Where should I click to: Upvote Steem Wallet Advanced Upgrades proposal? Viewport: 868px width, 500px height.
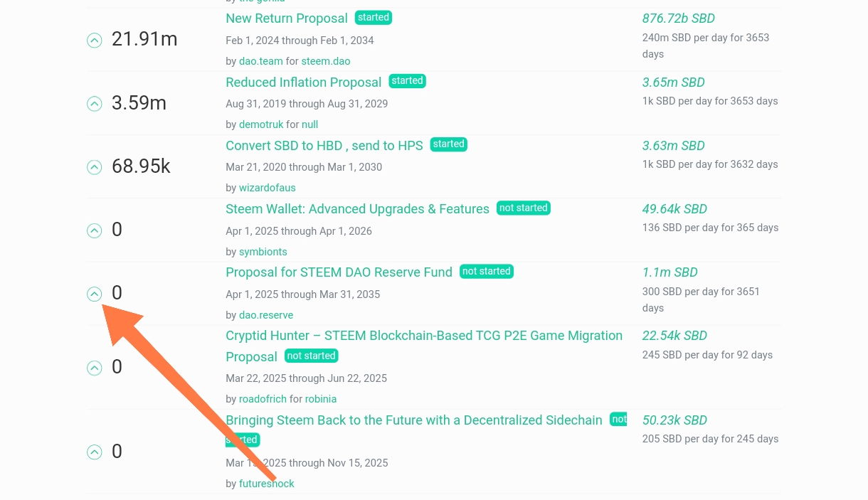pos(95,230)
